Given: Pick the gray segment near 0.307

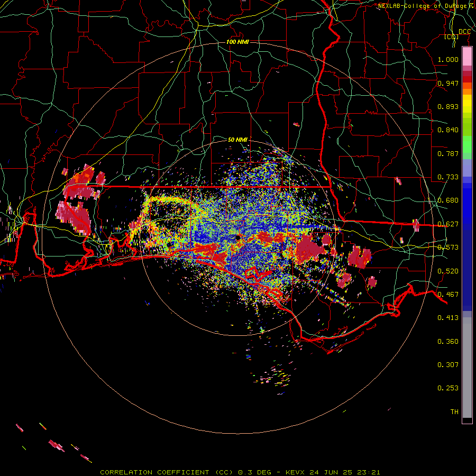Looking at the screenshot, I should (x=467, y=368).
